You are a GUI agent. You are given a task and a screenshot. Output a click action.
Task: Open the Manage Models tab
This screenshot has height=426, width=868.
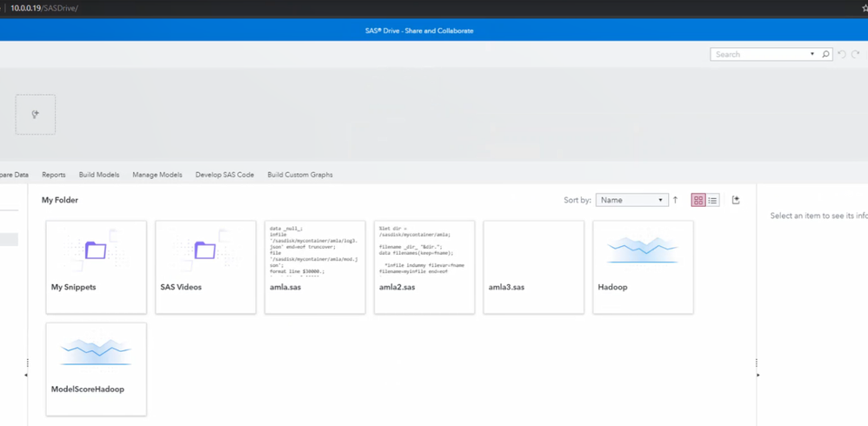click(157, 175)
